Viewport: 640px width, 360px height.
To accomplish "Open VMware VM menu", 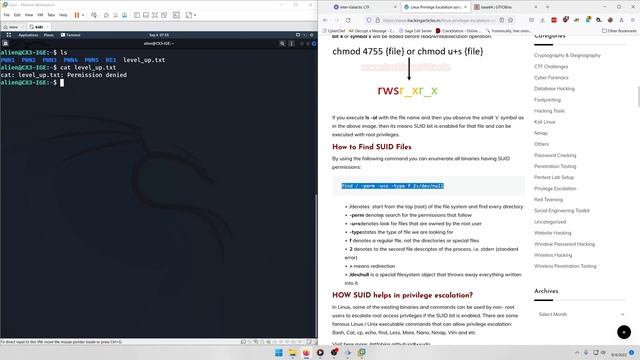I will 40,15.
